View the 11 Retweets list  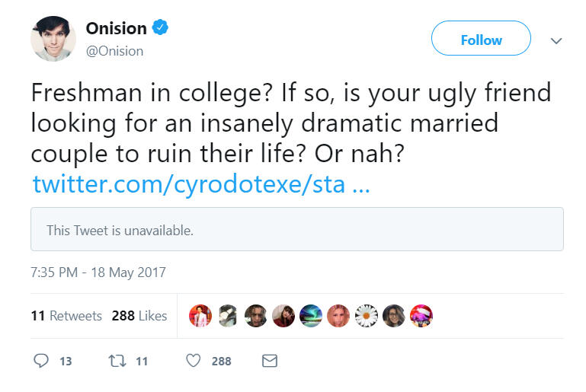pyautogui.click(x=66, y=316)
